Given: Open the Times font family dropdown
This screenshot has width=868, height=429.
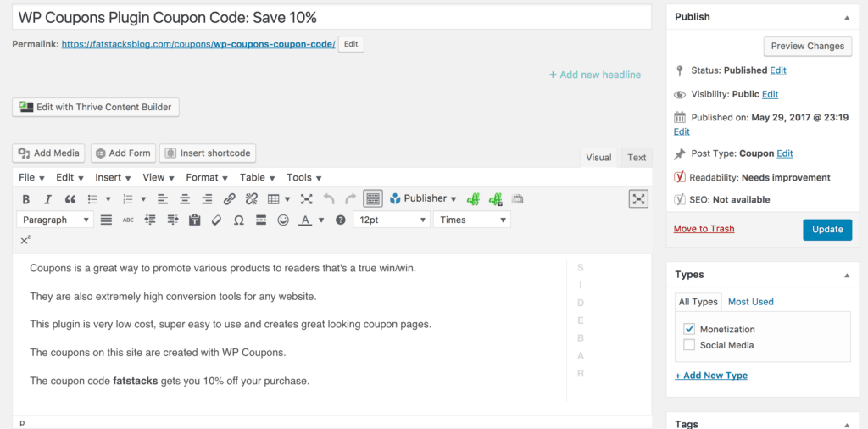Looking at the screenshot, I should click(x=472, y=220).
